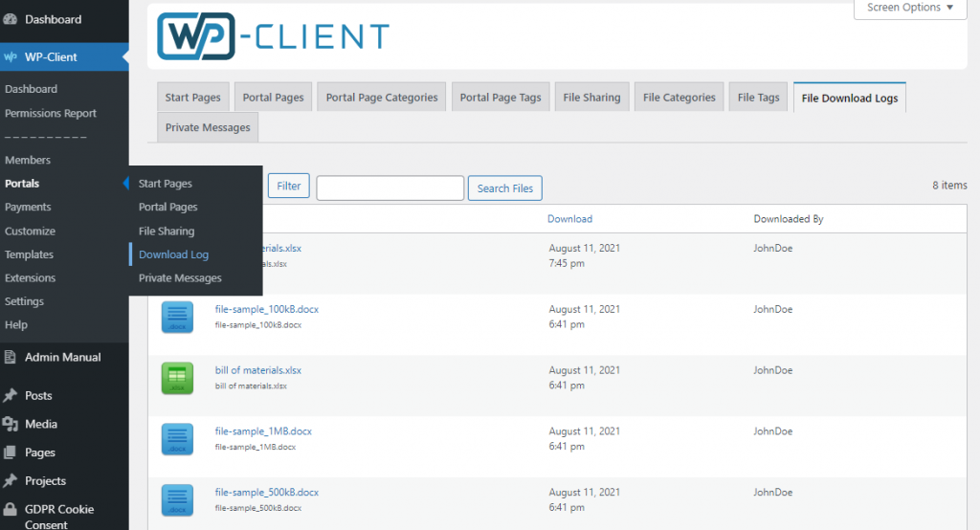Click docx icon for file-sample_500kB.docx
Viewport: 980px width, 530px height.
coord(177,500)
